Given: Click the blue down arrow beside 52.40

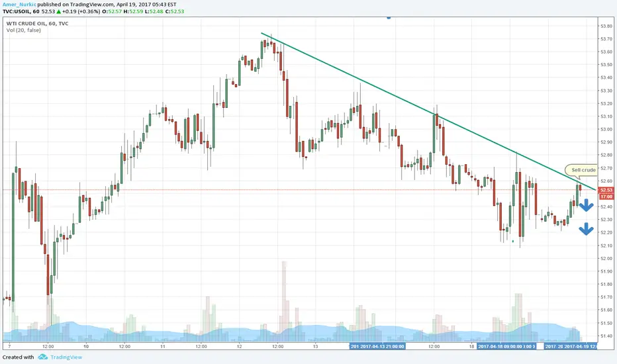Looking at the screenshot, I should [586, 205].
